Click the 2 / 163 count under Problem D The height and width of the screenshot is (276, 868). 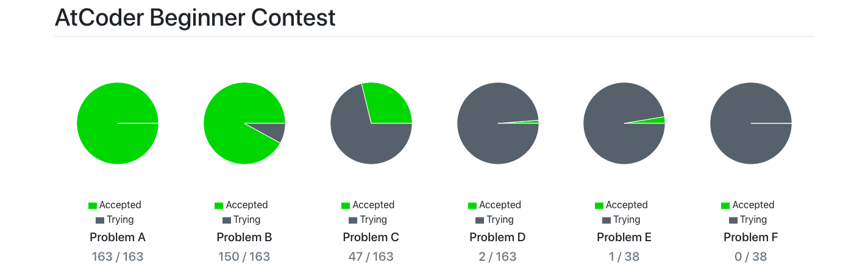498,256
